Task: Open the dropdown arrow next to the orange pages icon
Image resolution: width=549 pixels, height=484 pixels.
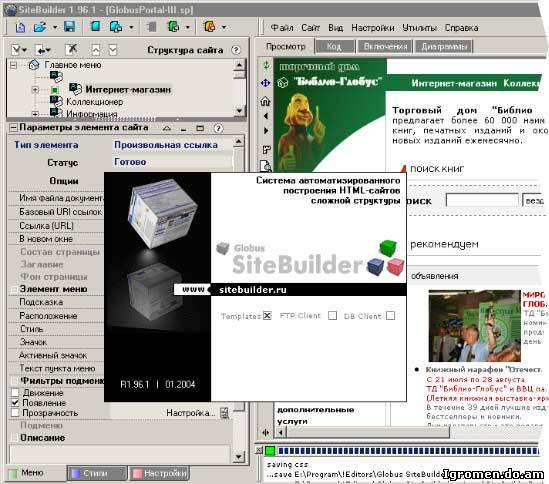Action: pos(224,27)
